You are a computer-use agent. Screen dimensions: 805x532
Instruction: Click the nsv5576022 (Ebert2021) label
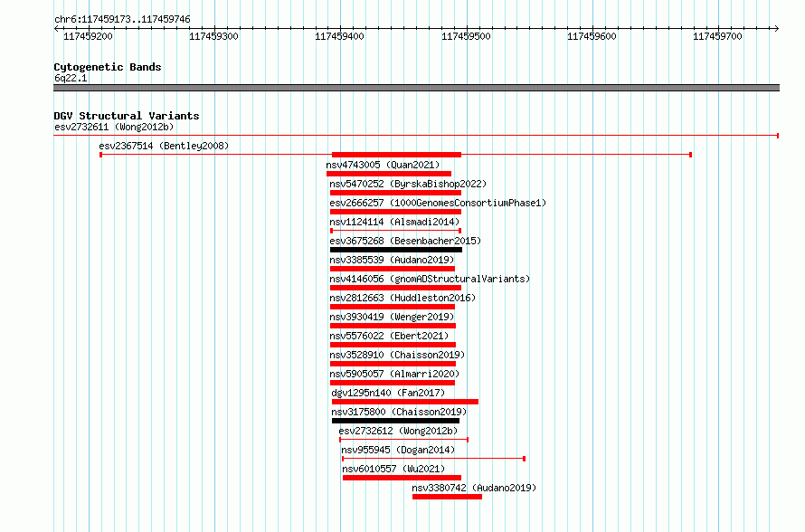pos(389,336)
